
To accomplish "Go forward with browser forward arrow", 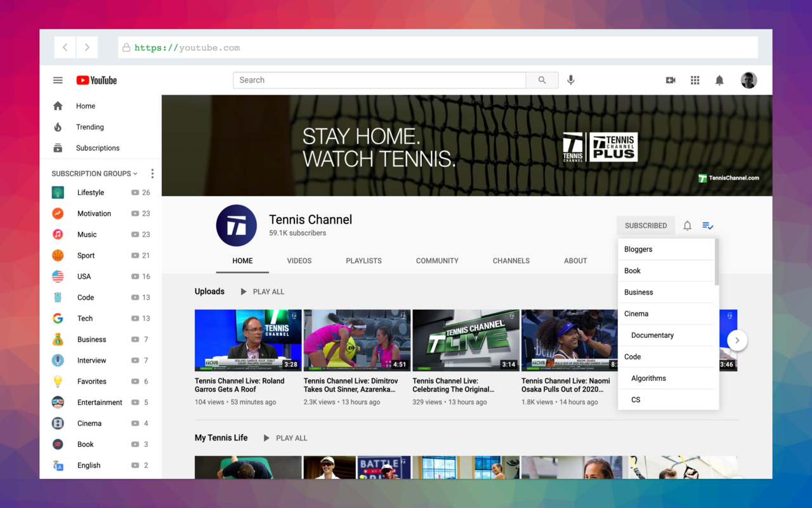I will 87,48.
